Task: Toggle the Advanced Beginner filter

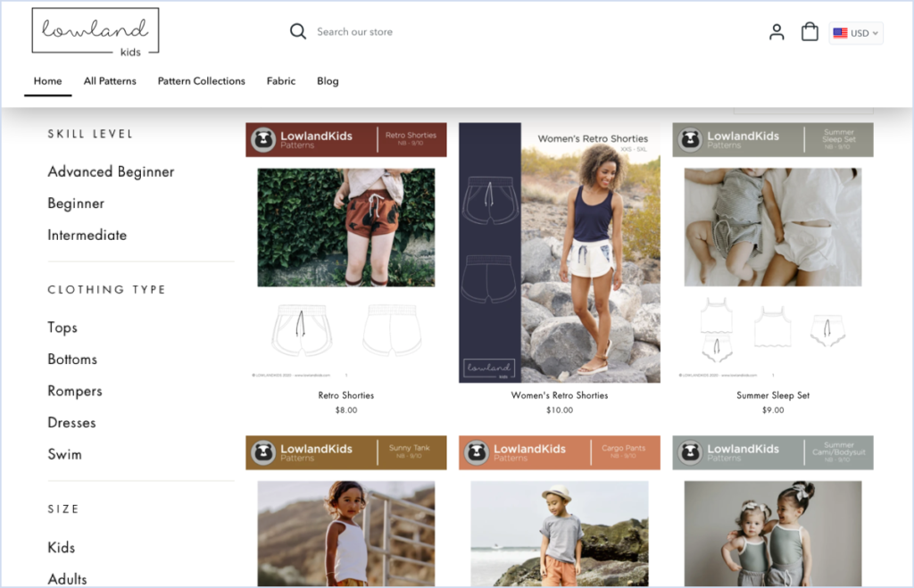Action: [111, 171]
